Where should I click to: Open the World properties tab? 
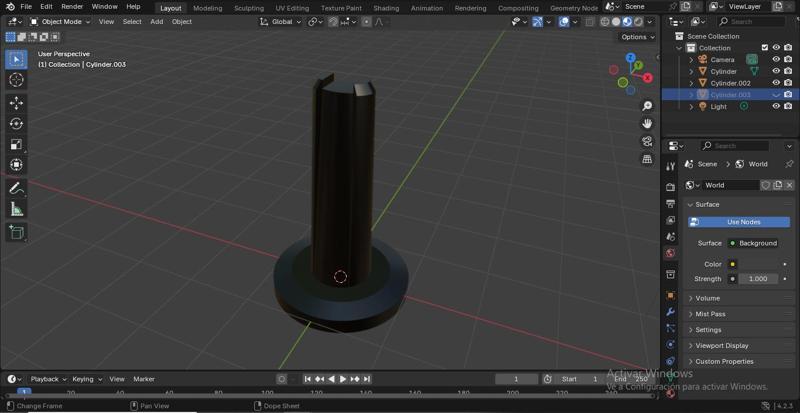click(x=670, y=253)
